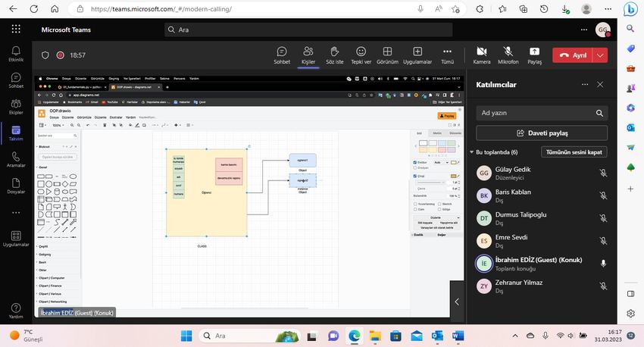Screen dimensions: 644x347
Task: Click microphone icon for İbrahim EDİZ
Action: 603,263
